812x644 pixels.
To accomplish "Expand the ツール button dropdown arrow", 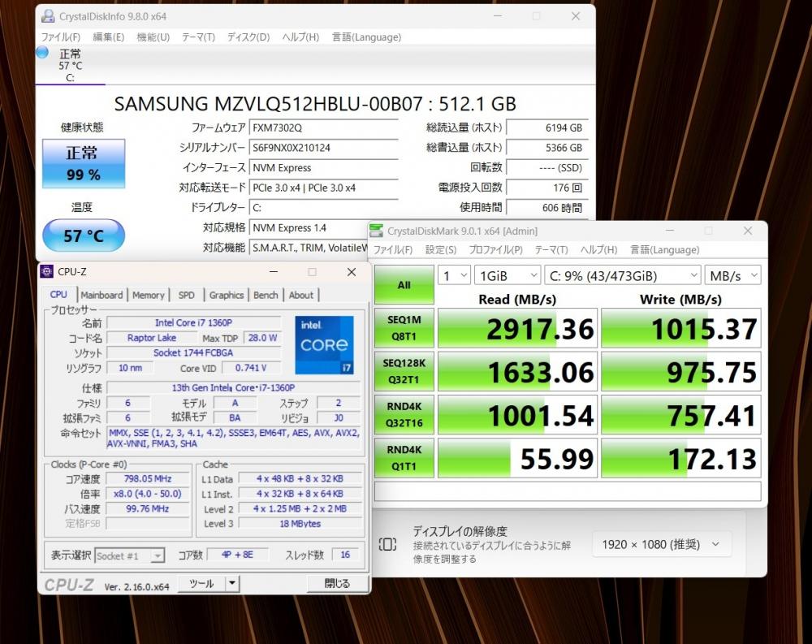I will [232, 583].
